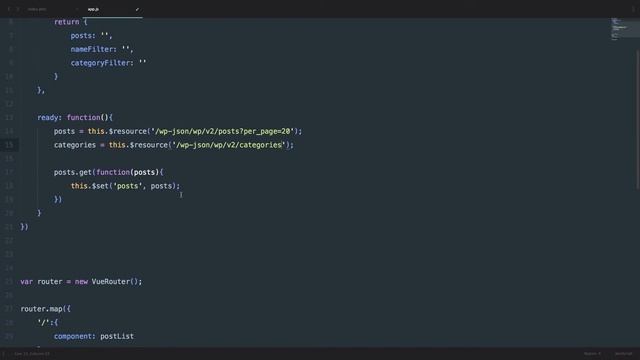The width and height of the screenshot is (640, 360).
Task: Close the app.js tab via its modified marker
Action: [x=137, y=9]
